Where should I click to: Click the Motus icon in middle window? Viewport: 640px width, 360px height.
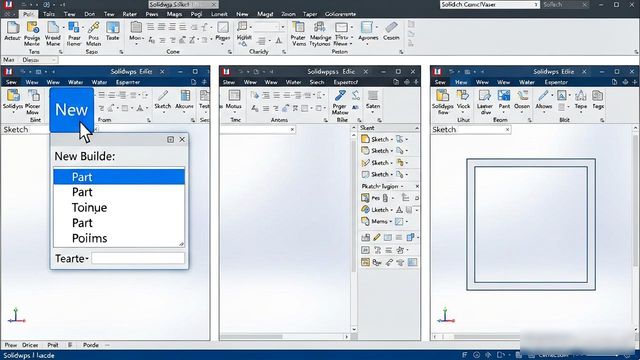(234, 99)
